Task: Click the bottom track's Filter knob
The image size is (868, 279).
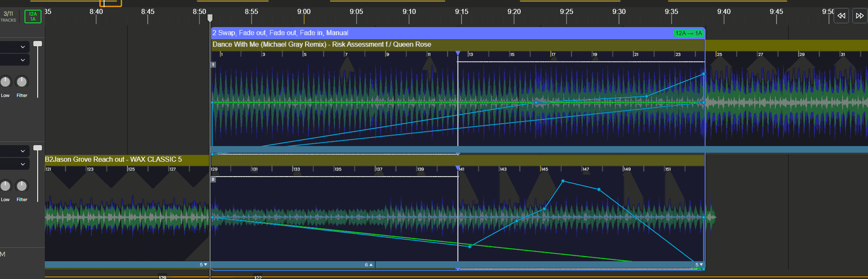Action: click(x=22, y=185)
